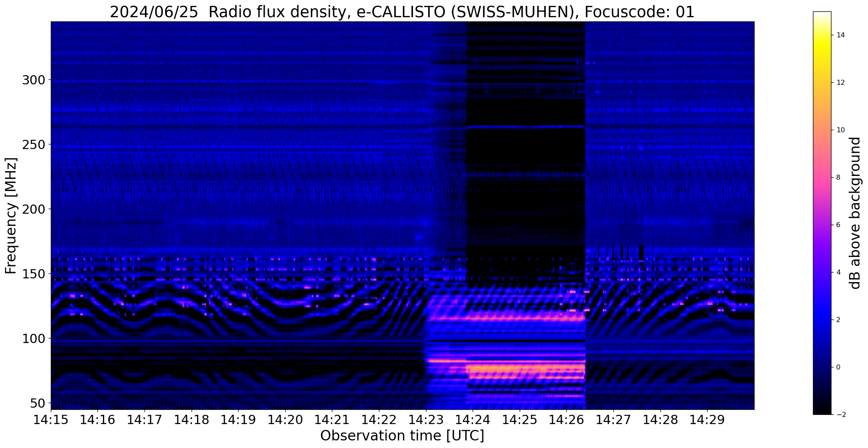Click the colorbar tick label 0

[839, 367]
